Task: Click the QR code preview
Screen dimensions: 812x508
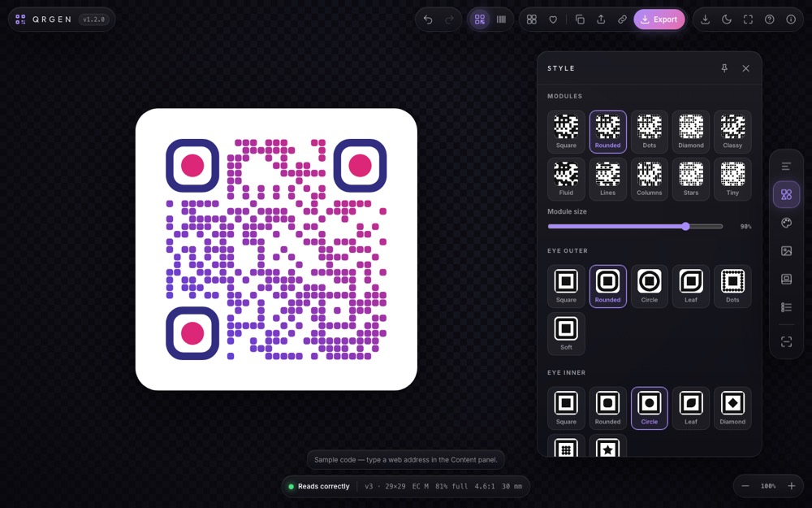Action: point(276,250)
